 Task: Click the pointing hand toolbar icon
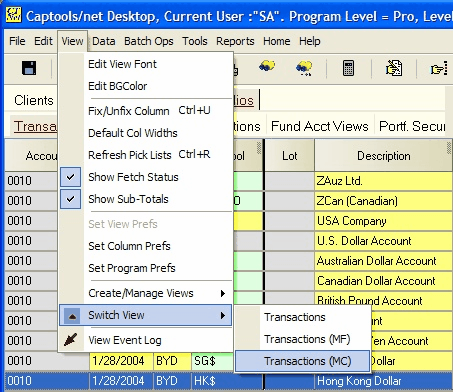point(439,69)
